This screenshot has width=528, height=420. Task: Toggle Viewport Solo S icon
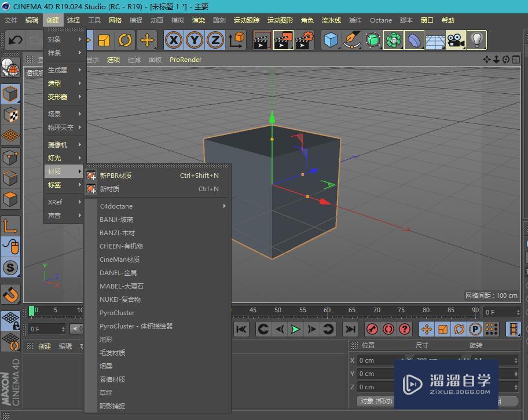coord(10,268)
